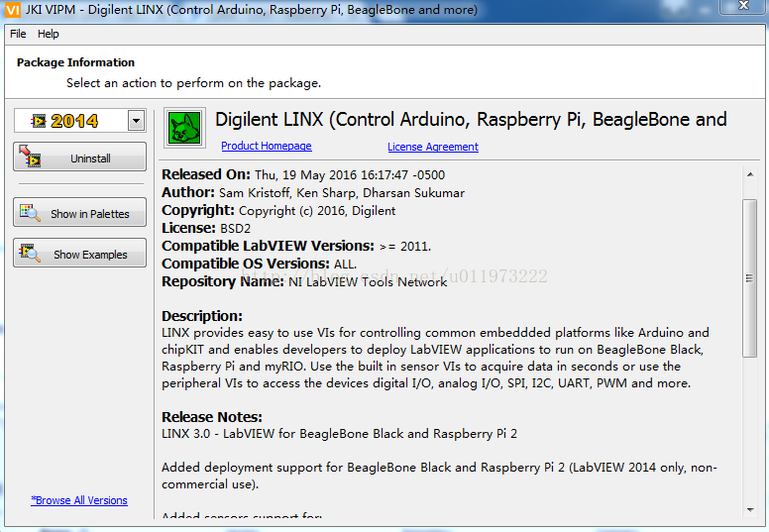Screen dimensions: 769x532
Task: Open the Product Homepage link
Action: tap(267, 146)
